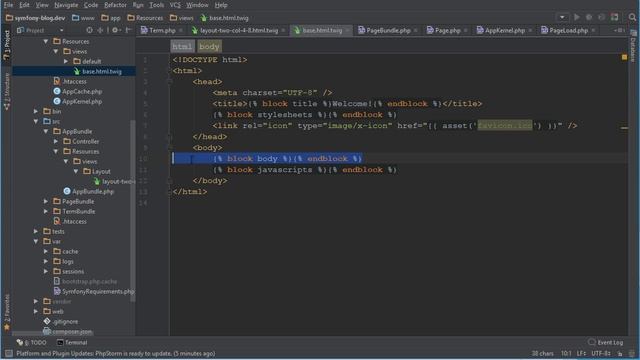
Task: Click the Run play icon
Action: (x=577, y=17)
